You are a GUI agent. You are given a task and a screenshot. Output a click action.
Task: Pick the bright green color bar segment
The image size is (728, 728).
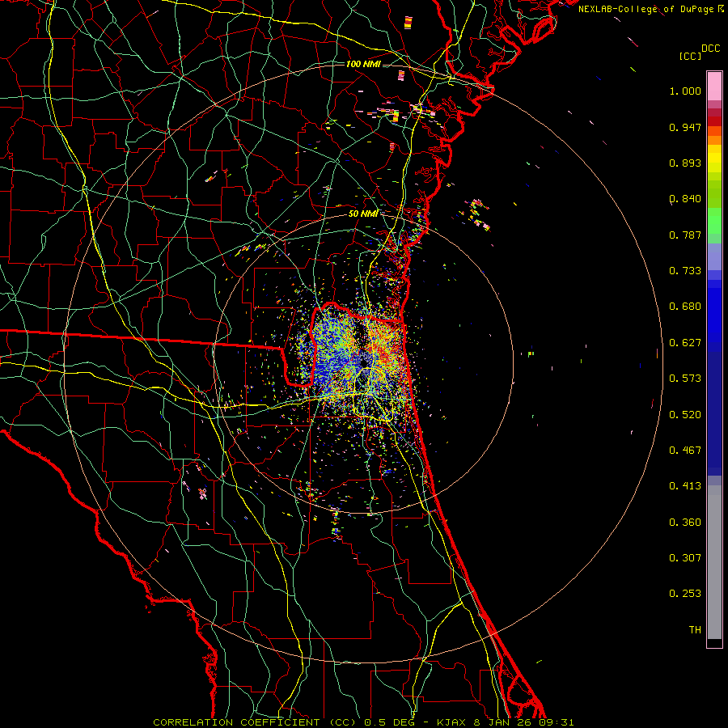(714, 221)
